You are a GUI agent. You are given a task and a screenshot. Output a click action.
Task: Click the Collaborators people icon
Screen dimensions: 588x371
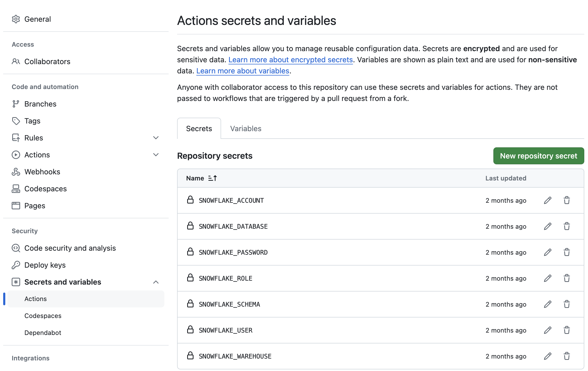[x=16, y=61]
